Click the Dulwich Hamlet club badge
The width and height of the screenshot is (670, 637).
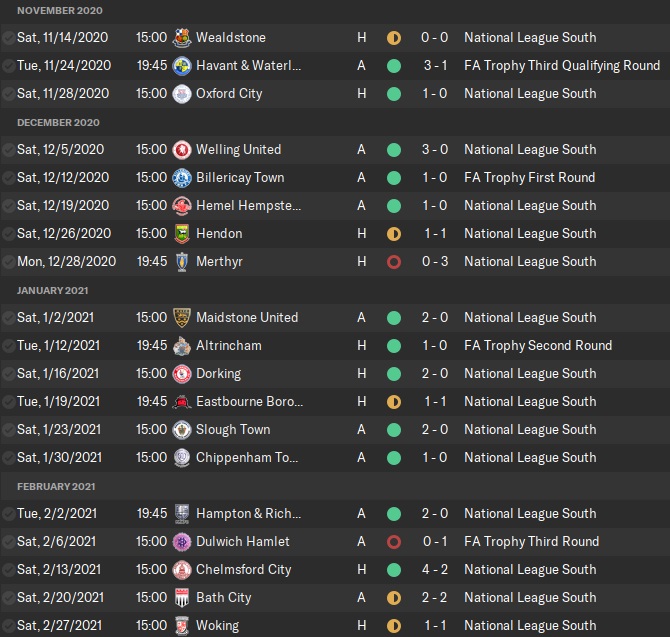point(182,542)
